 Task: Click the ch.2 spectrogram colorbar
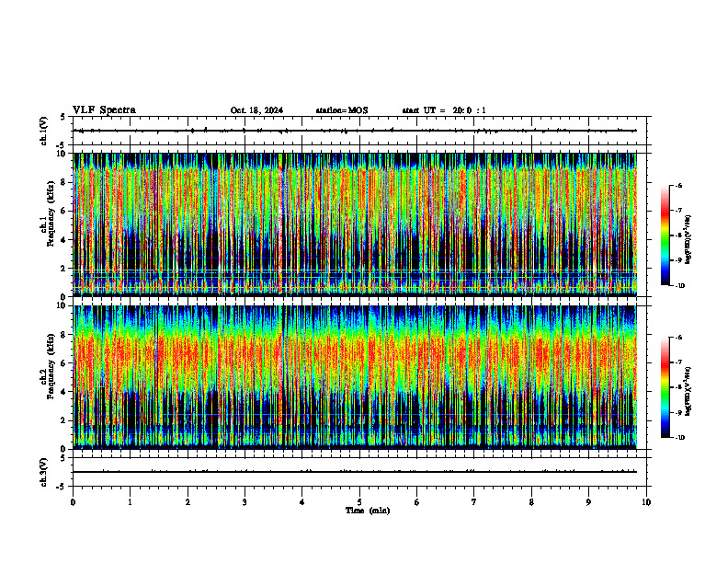665,387
